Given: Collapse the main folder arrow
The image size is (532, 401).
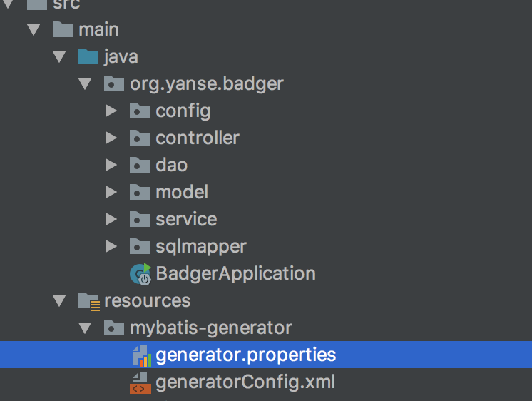Looking at the screenshot, I should point(33,29).
